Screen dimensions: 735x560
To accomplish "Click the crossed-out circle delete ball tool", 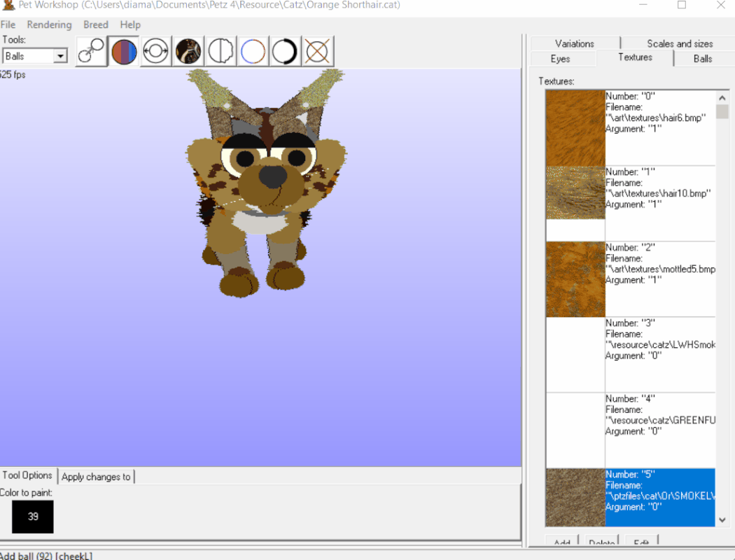I will (x=317, y=51).
